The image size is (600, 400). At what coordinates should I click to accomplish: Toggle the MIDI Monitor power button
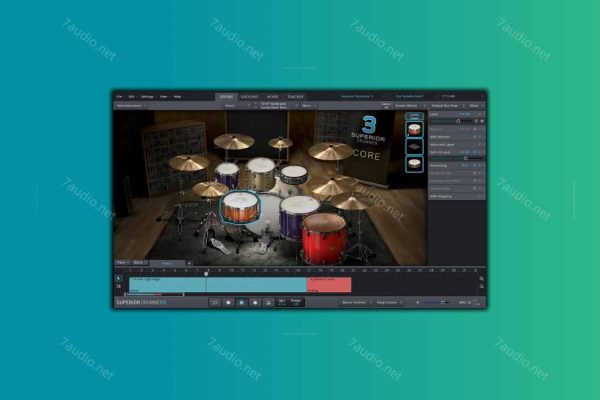(475, 137)
